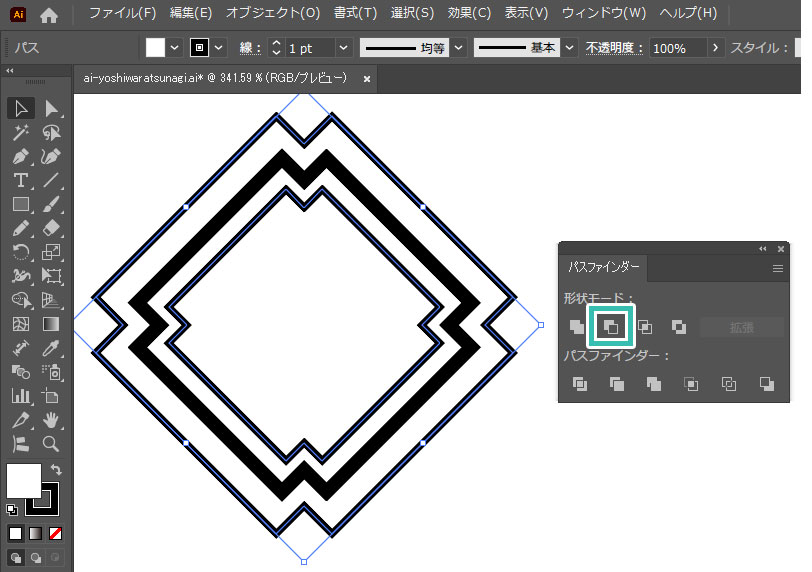Image resolution: width=812 pixels, height=572 pixels.
Task: Click the fill color swatch in toolbox
Action: pyautogui.click(x=24, y=480)
